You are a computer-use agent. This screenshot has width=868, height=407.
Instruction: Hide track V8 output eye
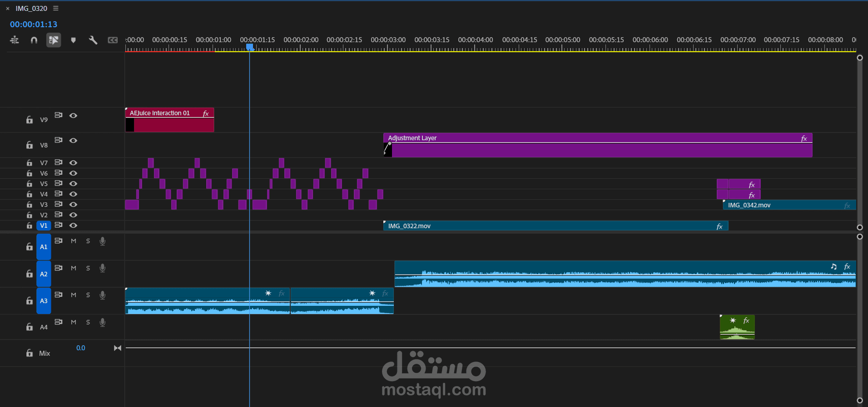(x=73, y=140)
